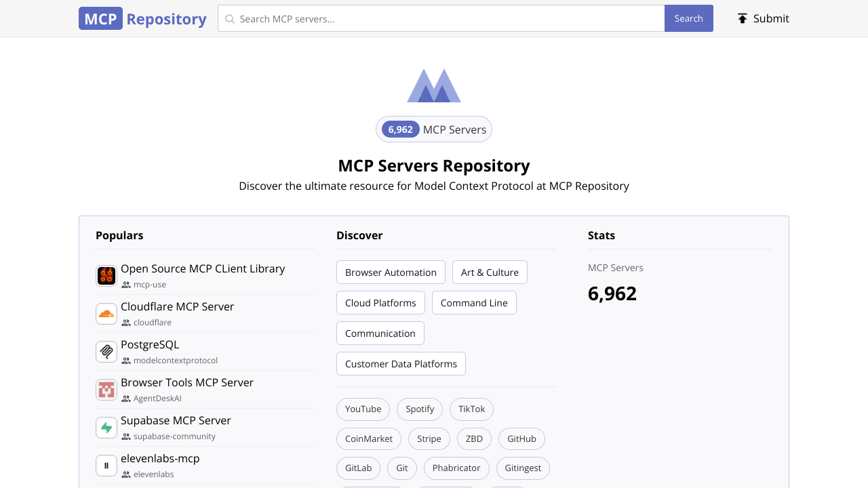
Task: Open Cloudflare MCP Server entry title
Action: (x=177, y=306)
